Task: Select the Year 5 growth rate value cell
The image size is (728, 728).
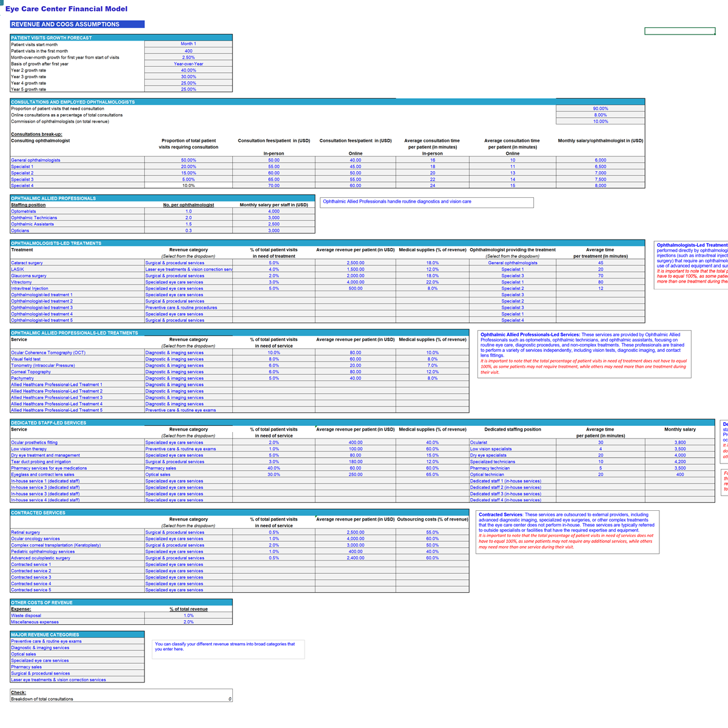Action: (188, 89)
